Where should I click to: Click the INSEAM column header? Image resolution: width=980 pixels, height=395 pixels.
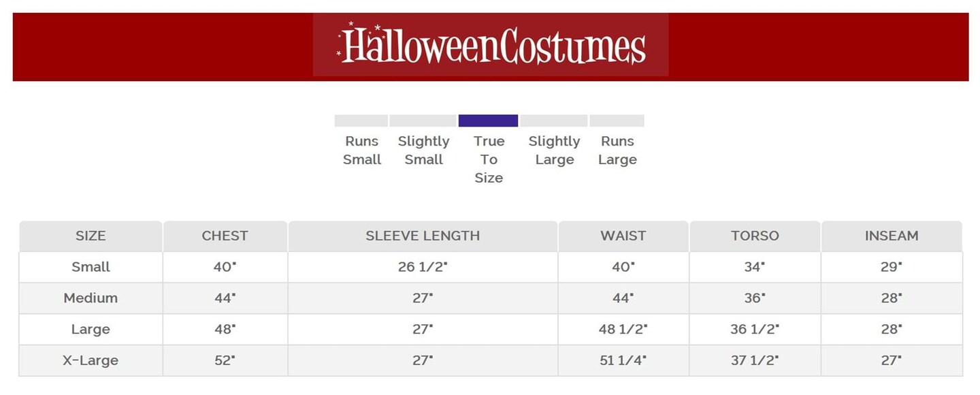(892, 236)
